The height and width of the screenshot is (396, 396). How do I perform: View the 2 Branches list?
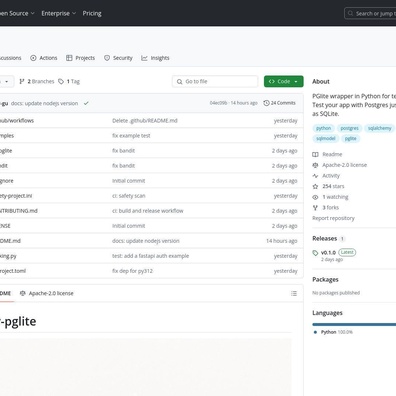[37, 81]
